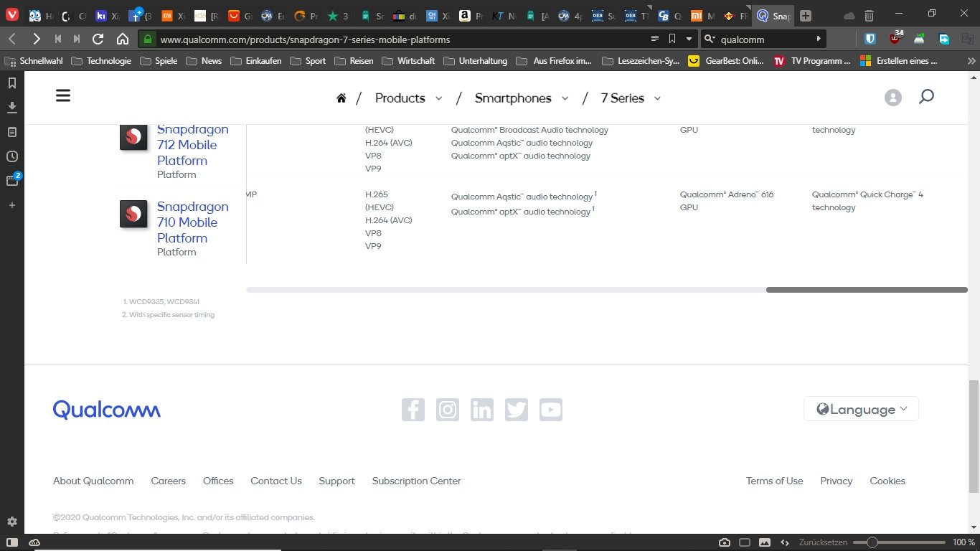
Task: Open Wirtschaft bookmark folder
Action: (408, 61)
